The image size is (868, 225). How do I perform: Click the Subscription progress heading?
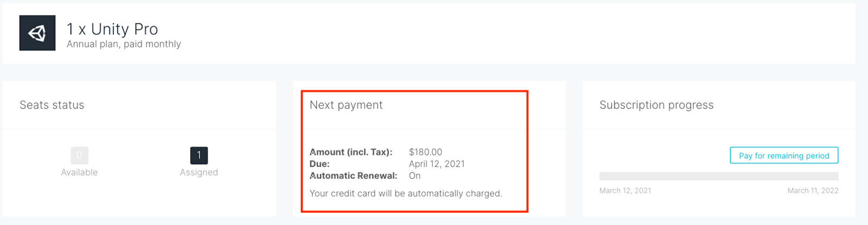pyautogui.click(x=656, y=105)
